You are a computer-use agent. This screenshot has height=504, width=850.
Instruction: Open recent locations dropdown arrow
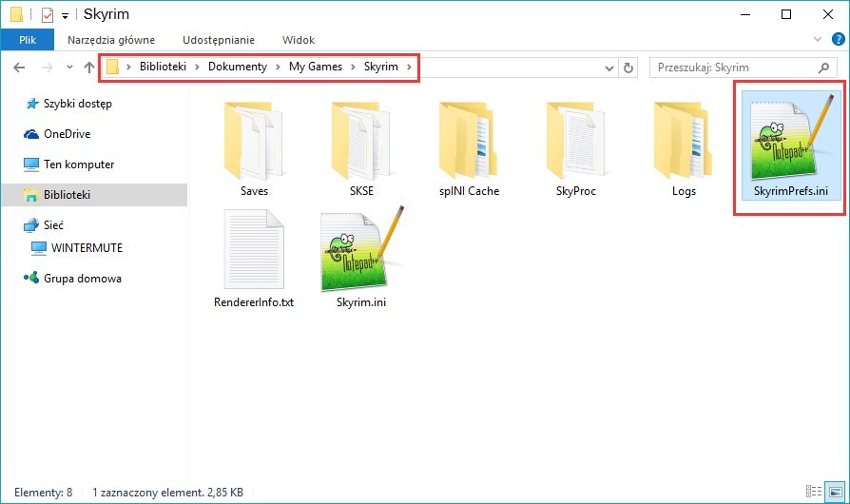point(69,68)
